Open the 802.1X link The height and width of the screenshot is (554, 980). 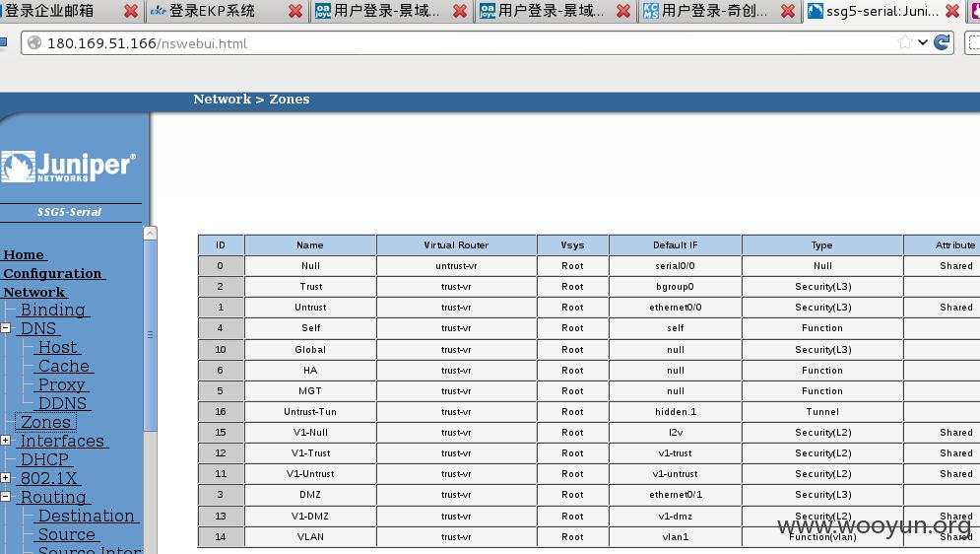click(48, 478)
